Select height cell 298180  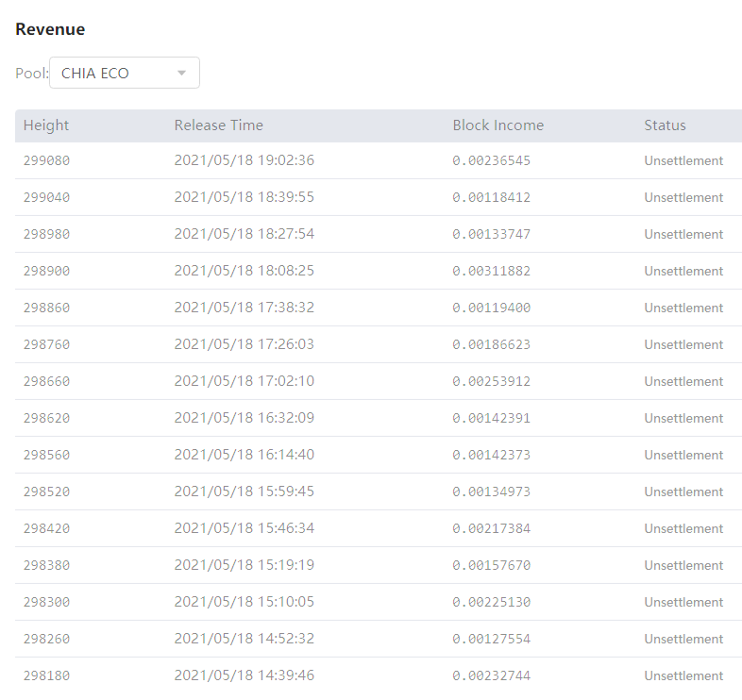pyautogui.click(x=47, y=675)
